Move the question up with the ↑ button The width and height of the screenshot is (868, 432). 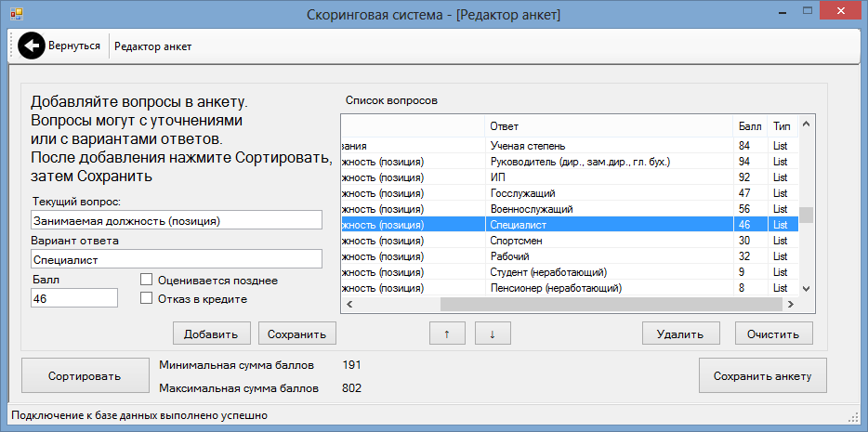click(447, 334)
